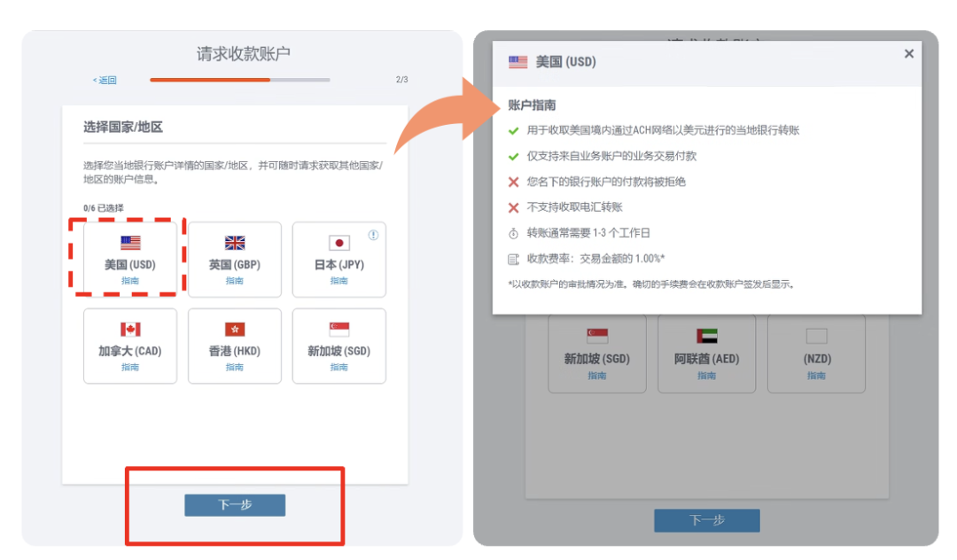Click the red cross beside 不支持收取电汇转账
The image size is (957, 560).
tap(513, 207)
